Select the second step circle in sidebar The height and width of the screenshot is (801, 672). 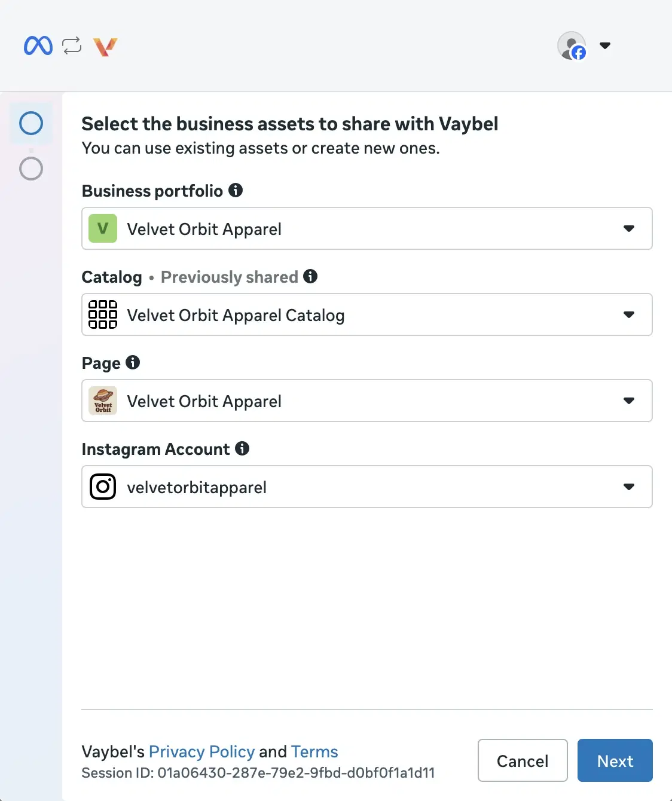tap(31, 169)
